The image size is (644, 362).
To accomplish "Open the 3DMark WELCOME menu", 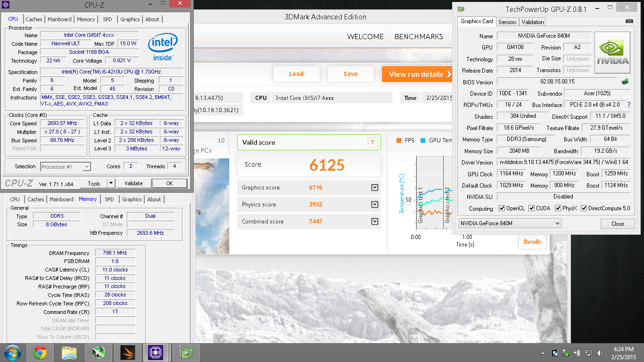I will (x=365, y=37).
